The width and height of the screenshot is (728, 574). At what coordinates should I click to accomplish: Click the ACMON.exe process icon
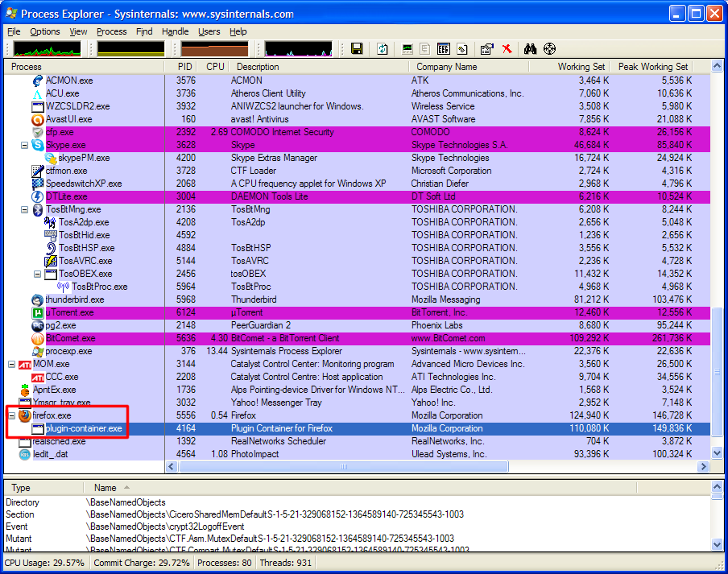point(38,81)
